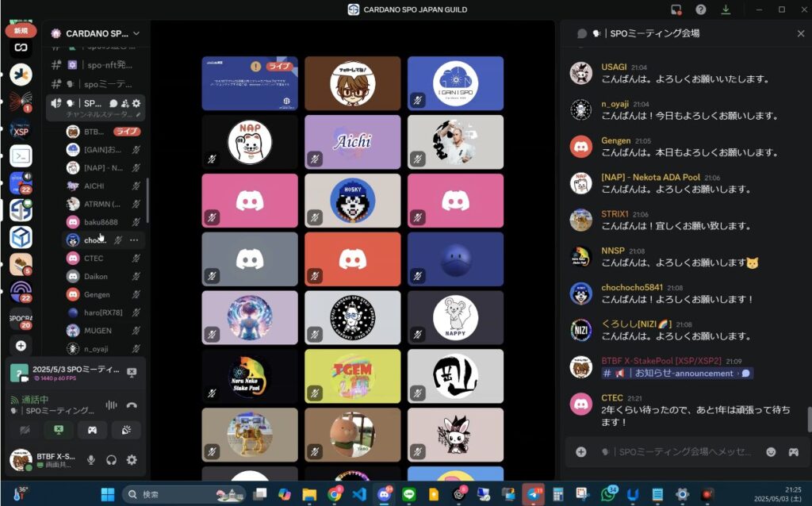Select the NAPPY mouse video tile
812x506 pixels.
point(455,317)
